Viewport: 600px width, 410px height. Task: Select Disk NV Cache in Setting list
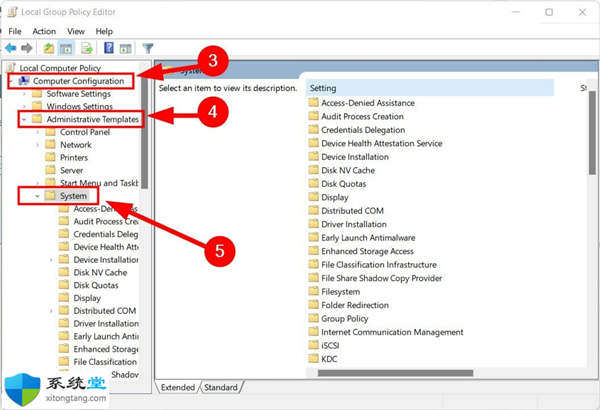(x=342, y=170)
